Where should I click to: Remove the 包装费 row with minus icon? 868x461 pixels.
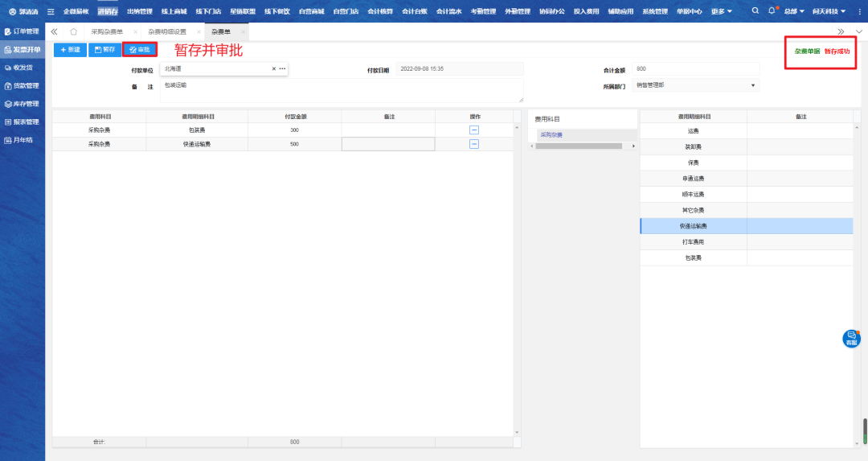pyautogui.click(x=474, y=130)
